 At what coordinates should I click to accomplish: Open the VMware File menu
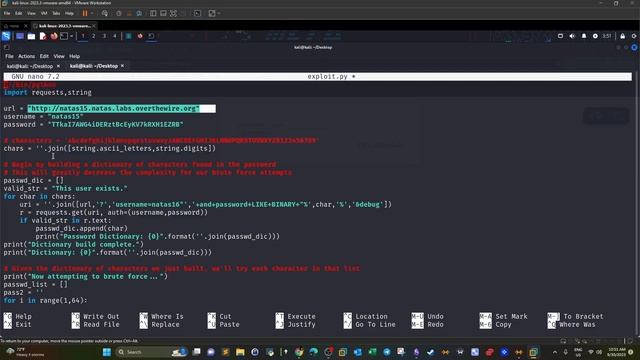pyautogui.click(x=7, y=13)
